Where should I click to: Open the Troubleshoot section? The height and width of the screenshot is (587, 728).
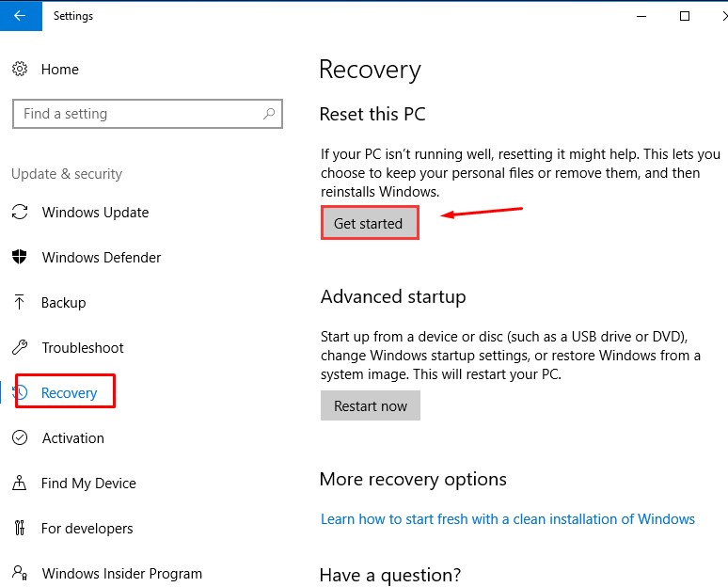click(83, 347)
